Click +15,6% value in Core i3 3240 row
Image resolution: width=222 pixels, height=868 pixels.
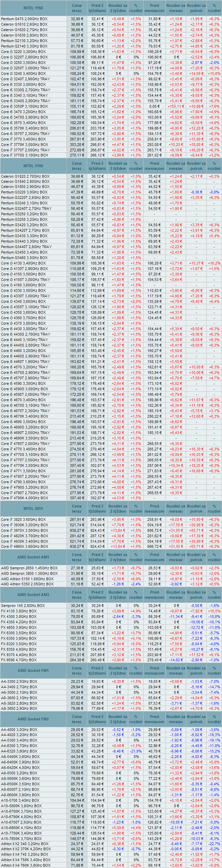click(214, 73)
